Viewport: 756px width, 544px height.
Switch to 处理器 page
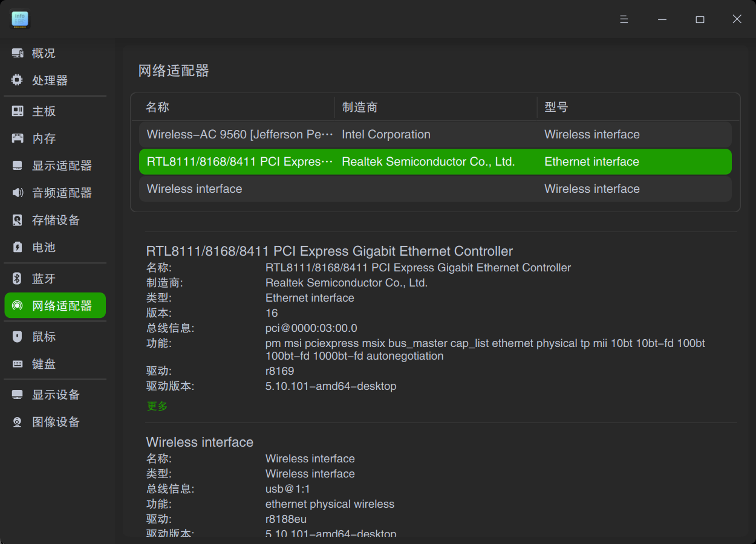tap(55, 80)
